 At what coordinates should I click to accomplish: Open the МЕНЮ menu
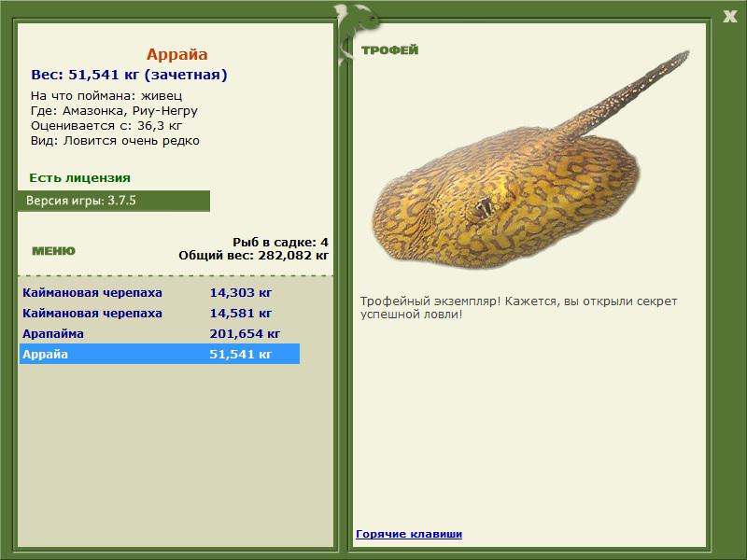click(53, 251)
